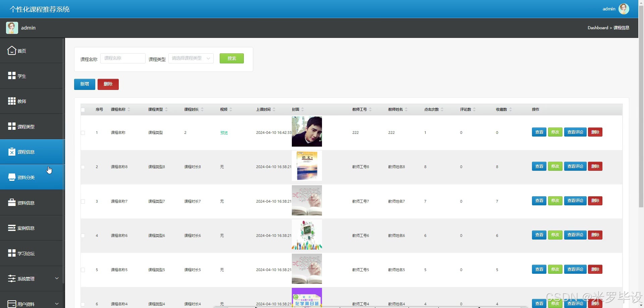Click the 课程类型 icon in the sidebar
This screenshot has width=644, height=308.
click(12, 126)
